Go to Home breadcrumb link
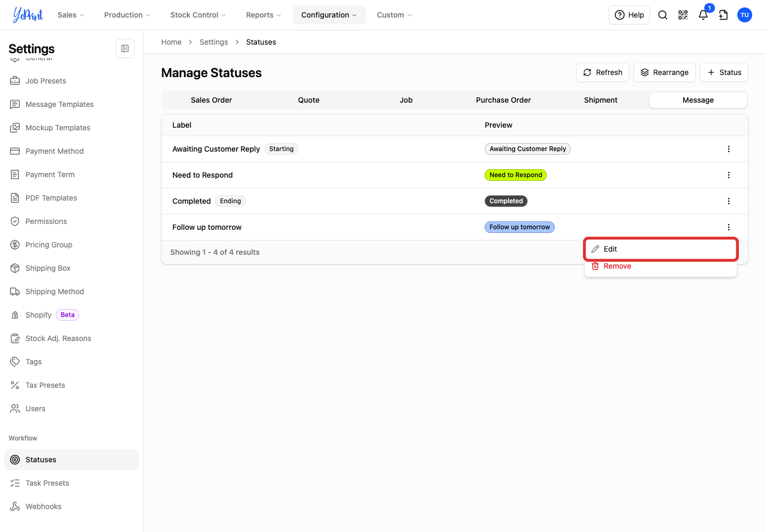The height and width of the screenshot is (532, 766). pos(171,42)
